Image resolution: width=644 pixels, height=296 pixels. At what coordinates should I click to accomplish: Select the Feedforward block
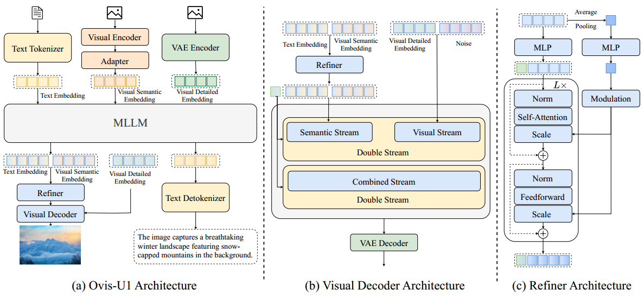coord(543,197)
